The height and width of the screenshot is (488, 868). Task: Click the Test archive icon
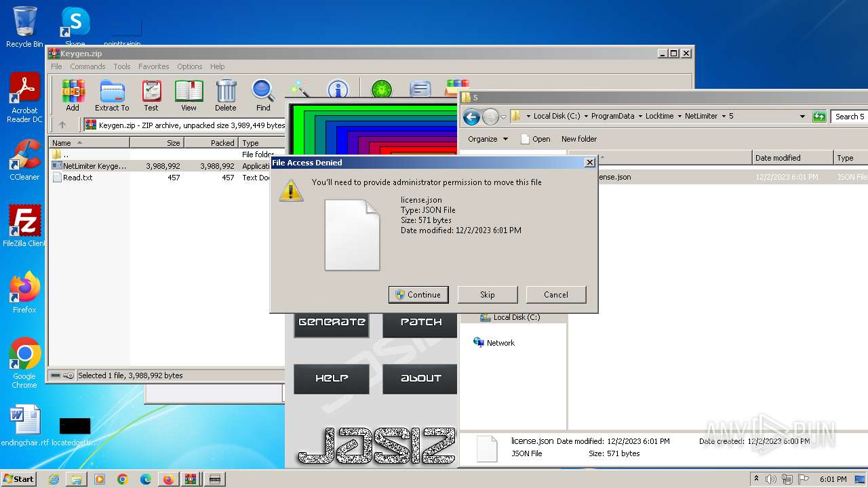coord(151,96)
